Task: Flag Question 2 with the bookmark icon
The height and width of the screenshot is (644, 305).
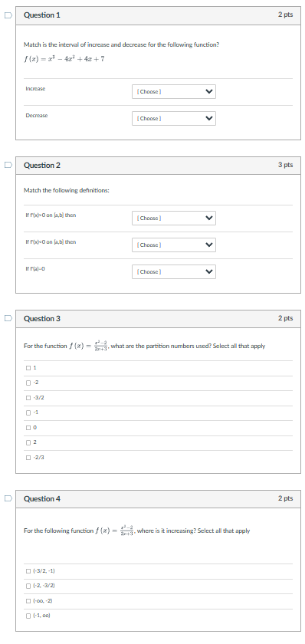Action: (8, 165)
